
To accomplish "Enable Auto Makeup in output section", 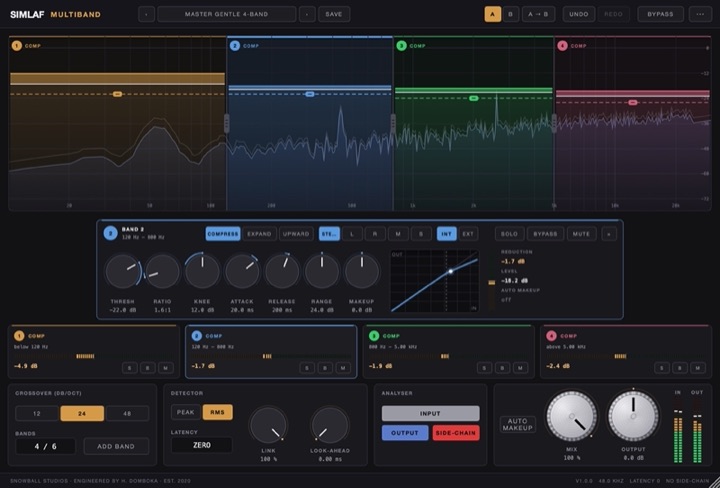I will [x=518, y=424].
